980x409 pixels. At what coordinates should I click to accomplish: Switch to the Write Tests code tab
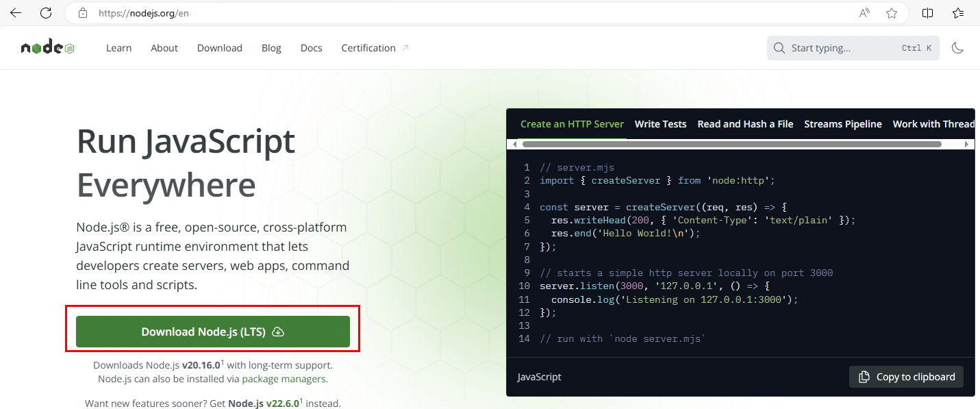[x=660, y=124]
